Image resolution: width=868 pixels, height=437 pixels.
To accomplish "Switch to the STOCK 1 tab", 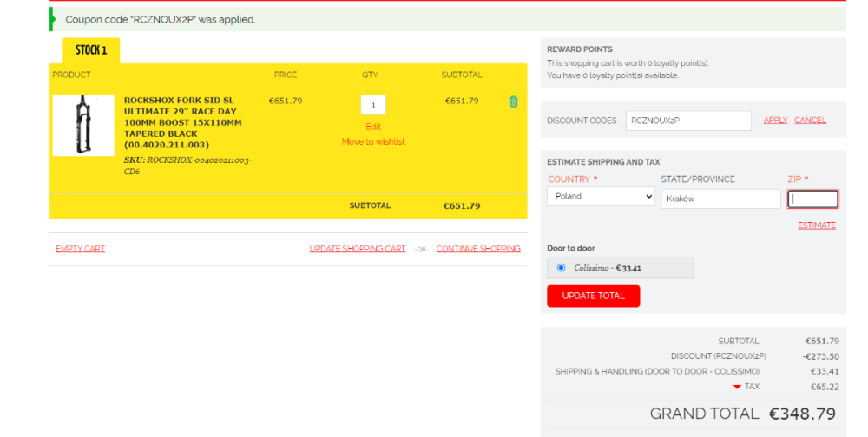I will pyautogui.click(x=91, y=50).
